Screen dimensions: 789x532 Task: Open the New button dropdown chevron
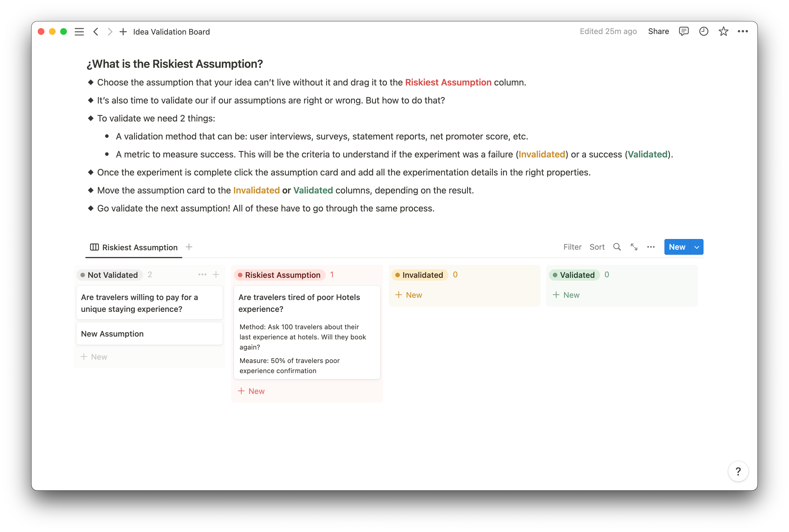point(697,247)
